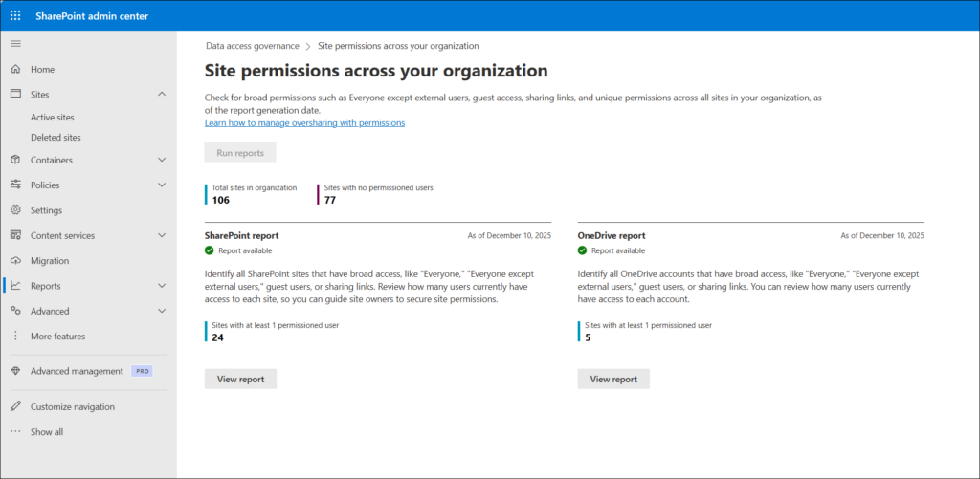Expand the Policies section chevron

coord(161,185)
